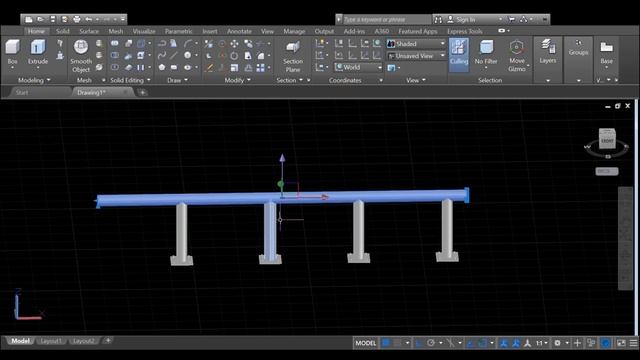Toggle hardware acceleration circle in status bar

coord(606,343)
